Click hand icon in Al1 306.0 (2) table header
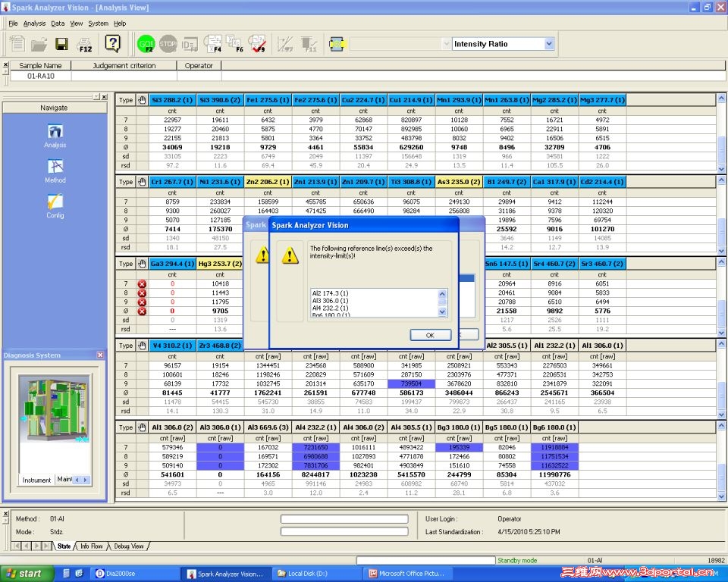The image size is (728, 582). pos(142,427)
